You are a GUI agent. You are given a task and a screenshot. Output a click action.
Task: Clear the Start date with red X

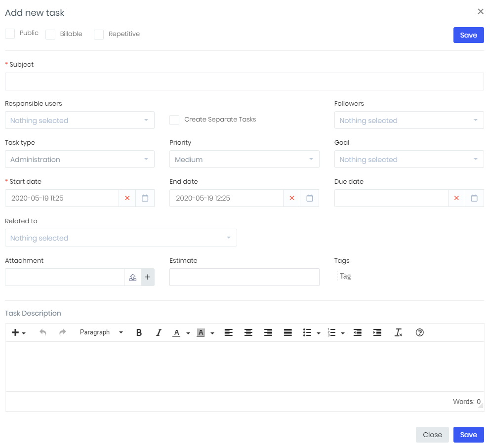click(x=127, y=198)
